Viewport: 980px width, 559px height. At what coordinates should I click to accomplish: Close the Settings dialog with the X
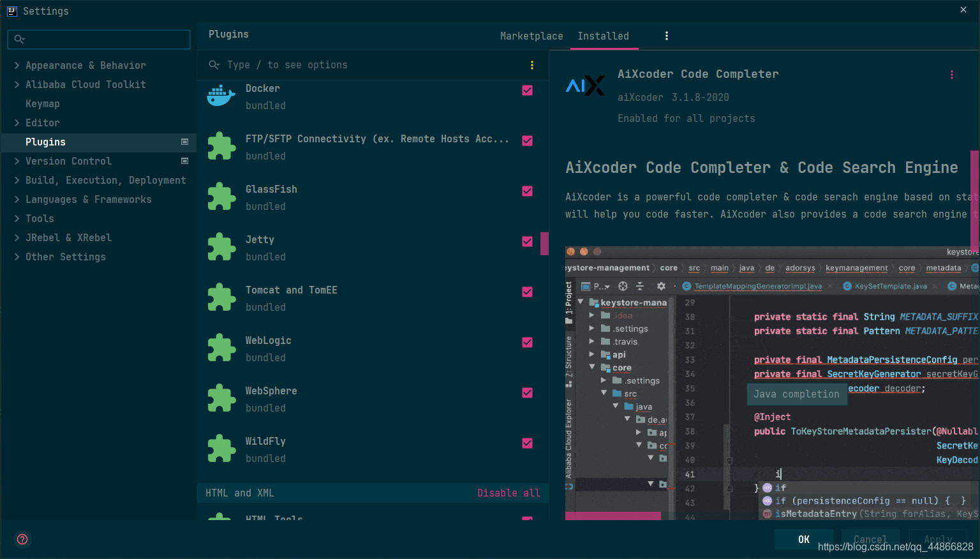pyautogui.click(x=963, y=10)
